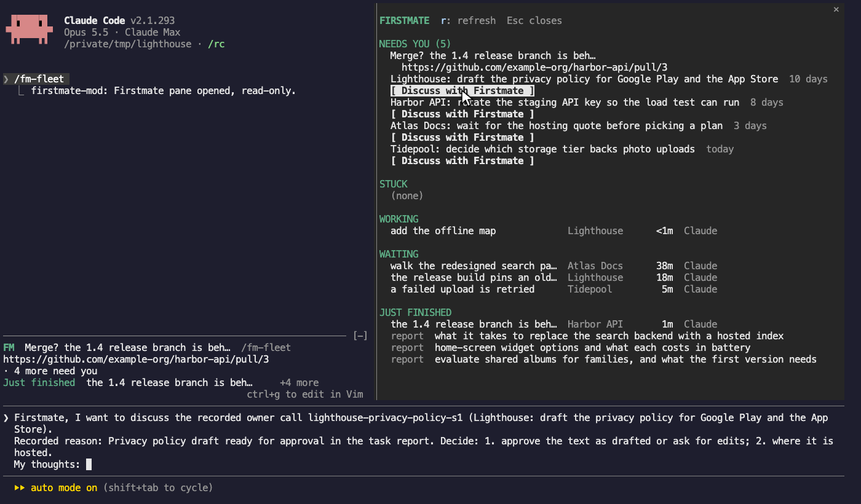Select the WAITING section heading
The width and height of the screenshot is (861, 504).
[399, 254]
